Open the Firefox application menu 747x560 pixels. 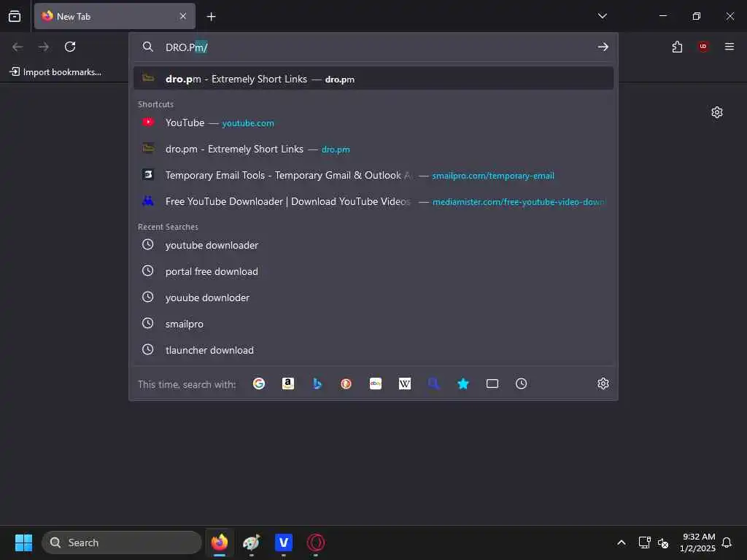tap(729, 47)
